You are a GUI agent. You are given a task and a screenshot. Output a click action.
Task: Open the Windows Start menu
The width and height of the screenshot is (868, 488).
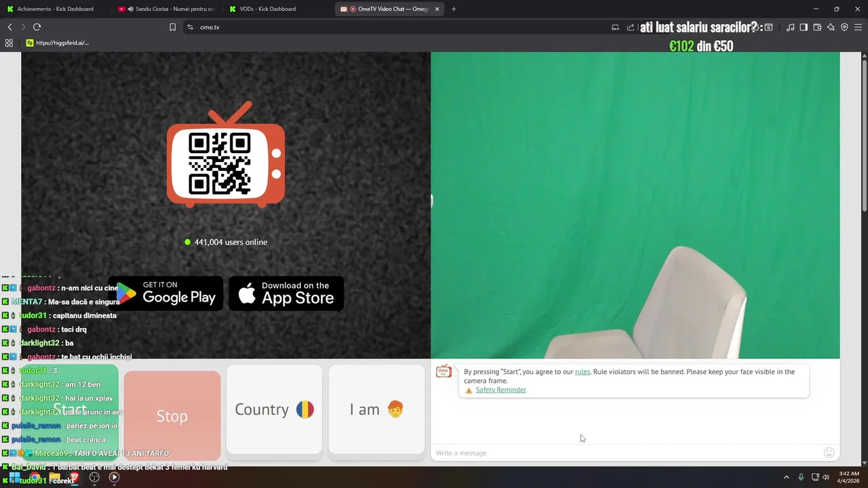click(14, 477)
